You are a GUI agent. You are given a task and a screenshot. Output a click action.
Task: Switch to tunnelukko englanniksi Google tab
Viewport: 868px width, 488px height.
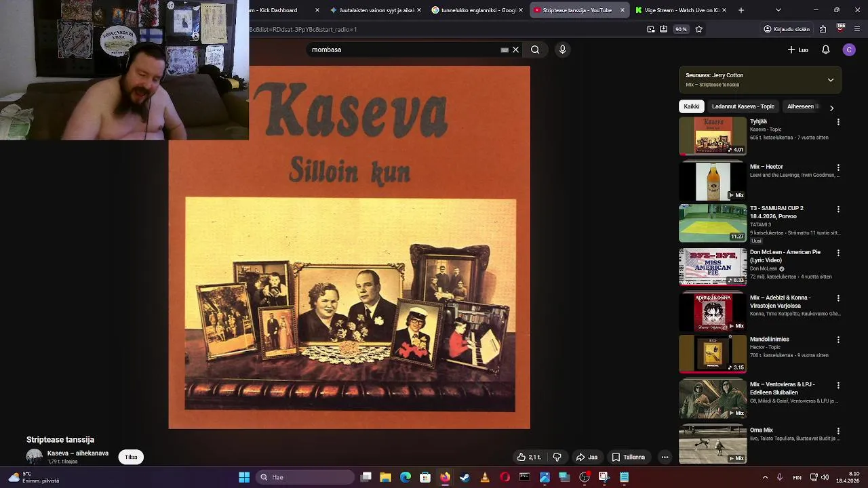(477, 10)
